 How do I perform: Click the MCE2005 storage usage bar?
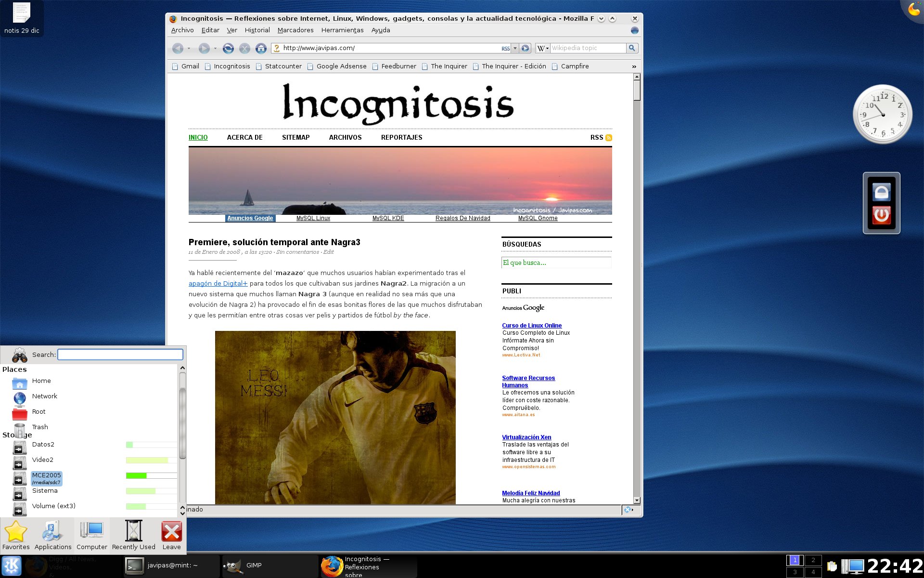[x=151, y=476]
